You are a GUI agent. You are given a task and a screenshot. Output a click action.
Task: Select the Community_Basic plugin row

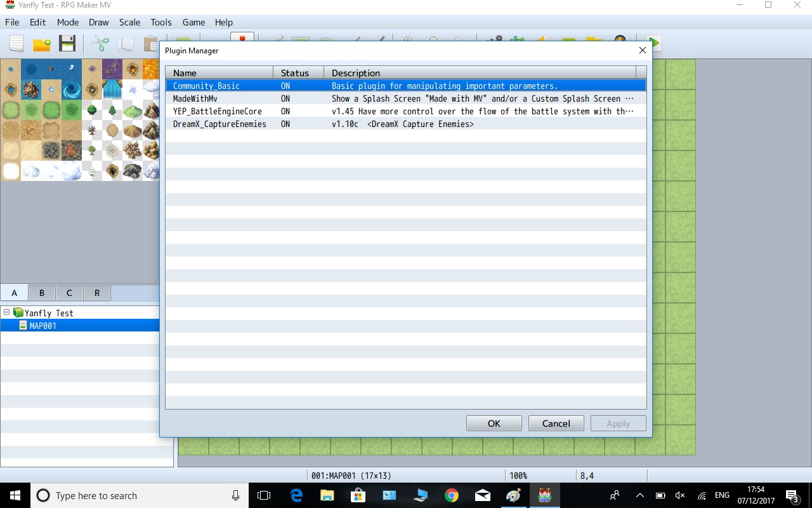click(x=406, y=86)
